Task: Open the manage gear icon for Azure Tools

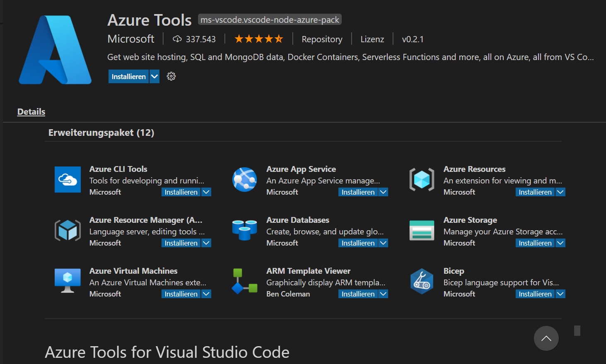Action: pos(171,76)
